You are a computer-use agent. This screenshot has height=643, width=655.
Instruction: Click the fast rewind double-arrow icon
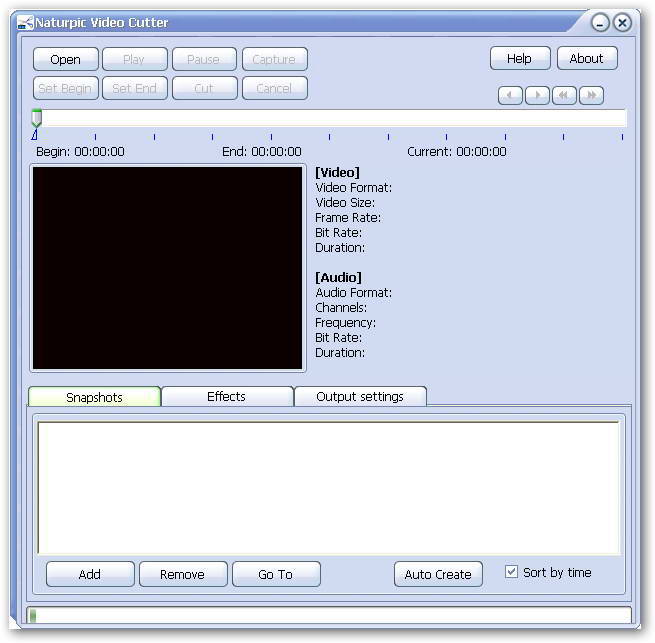point(564,95)
